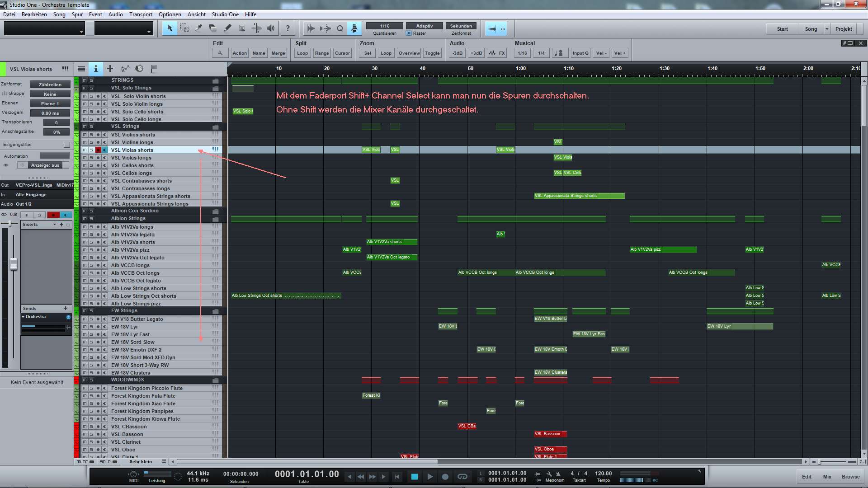Adjust the horizontal zoom slider

[819, 462]
